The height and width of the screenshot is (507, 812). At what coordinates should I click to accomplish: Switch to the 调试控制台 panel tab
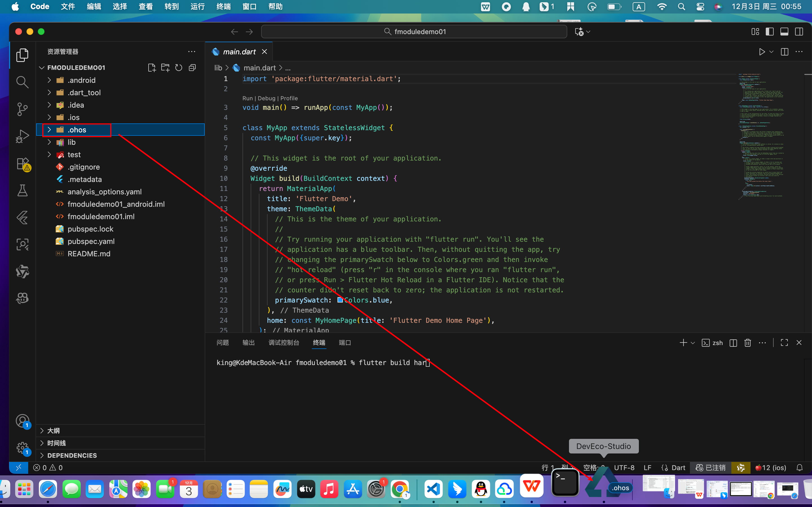click(x=284, y=343)
